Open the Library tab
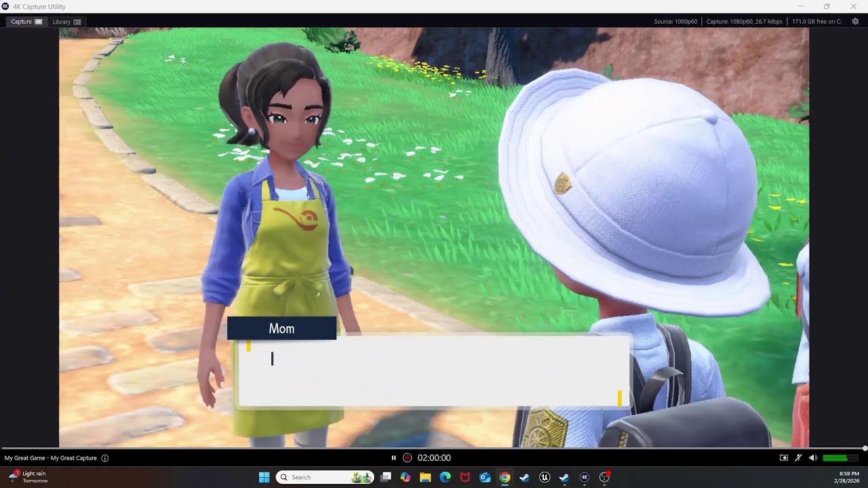The image size is (868, 488). 67,22
